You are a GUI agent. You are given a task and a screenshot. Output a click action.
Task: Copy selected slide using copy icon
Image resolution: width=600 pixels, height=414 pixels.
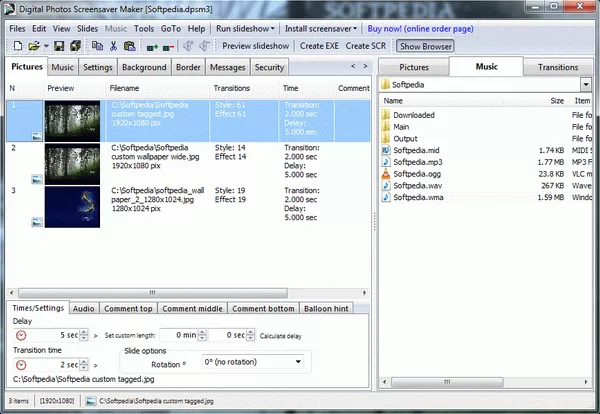pyautogui.click(x=97, y=46)
